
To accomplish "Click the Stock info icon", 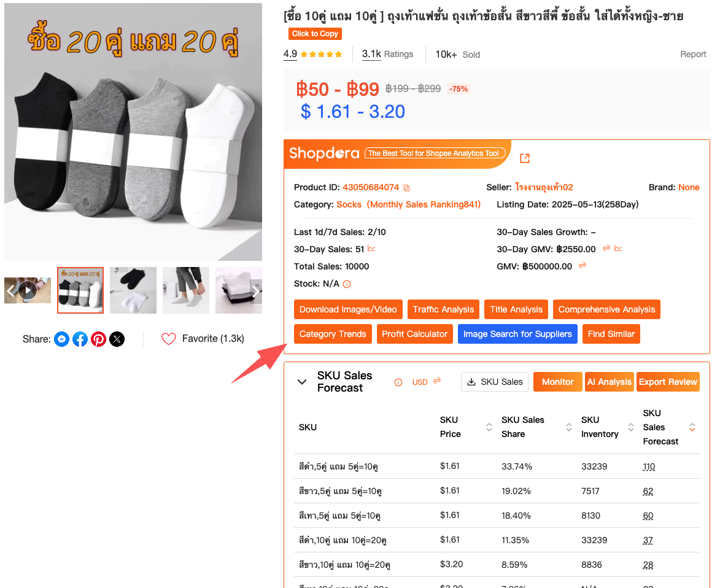I will 347,284.
